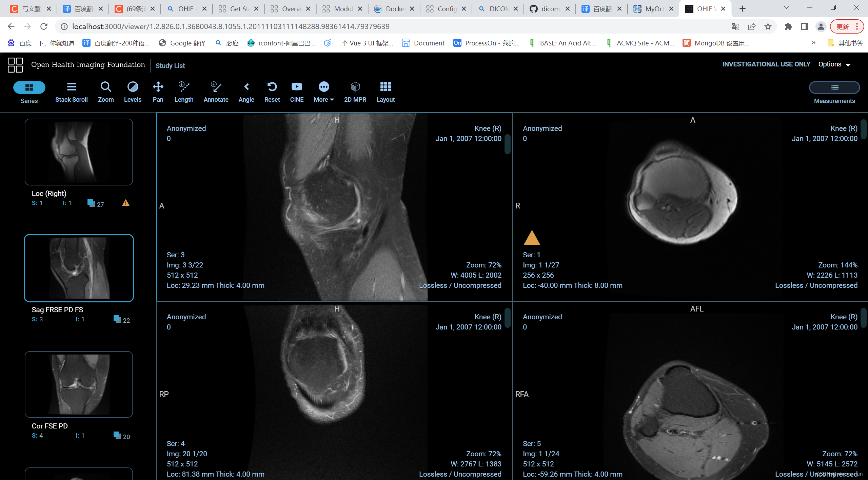
Task: Select the Stack Scroll tool
Action: pos(71,91)
